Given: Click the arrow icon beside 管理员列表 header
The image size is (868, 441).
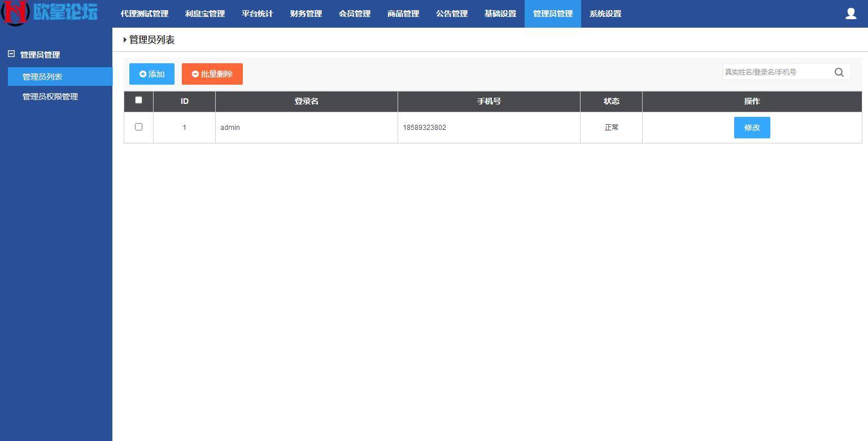Looking at the screenshot, I should point(125,40).
